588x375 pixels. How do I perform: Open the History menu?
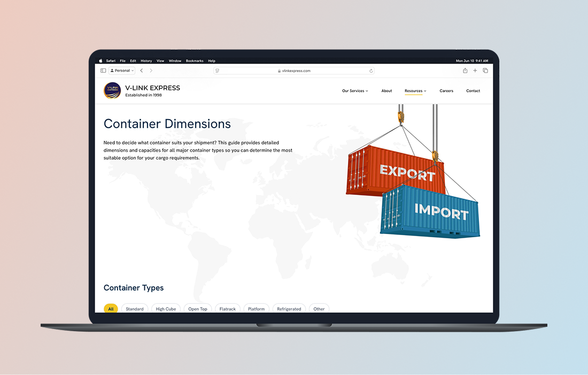146,61
